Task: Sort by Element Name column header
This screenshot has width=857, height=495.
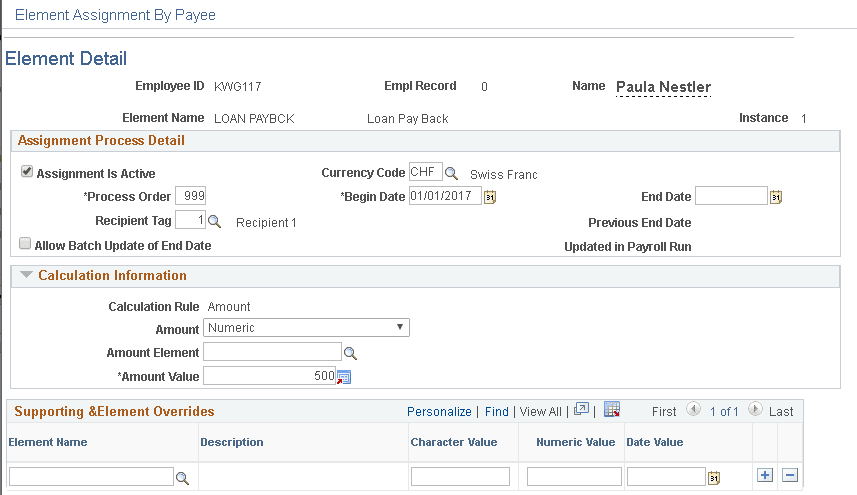Action: coord(48,442)
